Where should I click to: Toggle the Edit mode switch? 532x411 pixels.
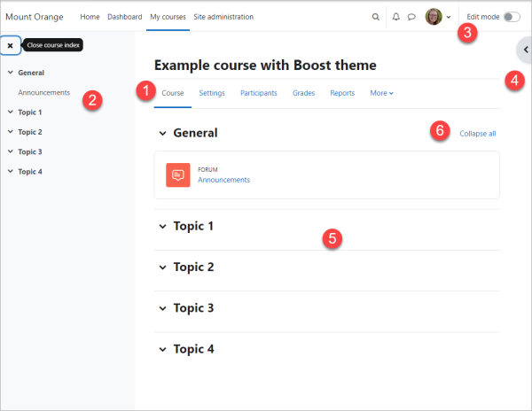click(x=512, y=17)
